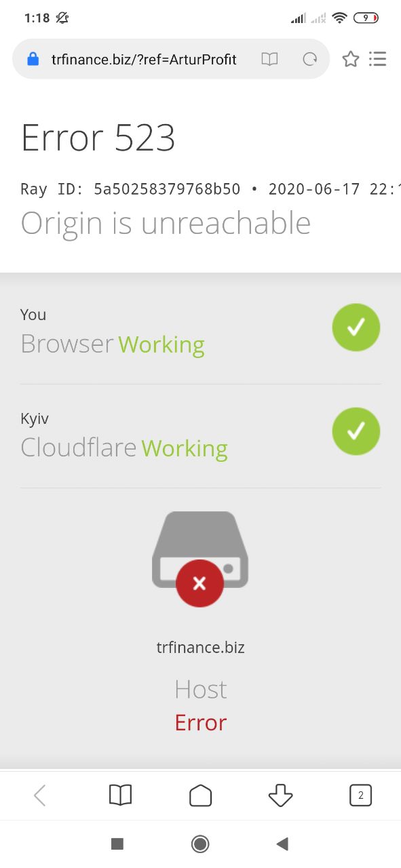Image resolution: width=401 pixels, height=868 pixels.
Task: Tap the green checkmark beside Browser Working
Action: point(356,328)
